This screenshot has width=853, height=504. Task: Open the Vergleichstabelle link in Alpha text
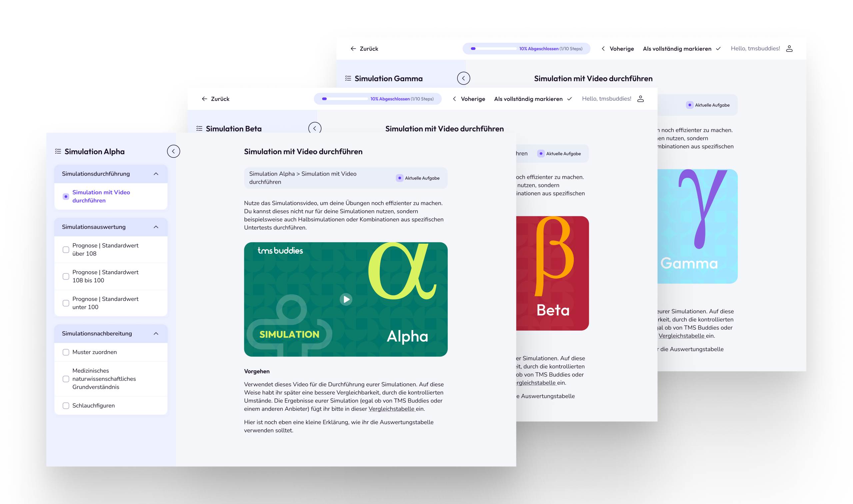pyautogui.click(x=391, y=409)
